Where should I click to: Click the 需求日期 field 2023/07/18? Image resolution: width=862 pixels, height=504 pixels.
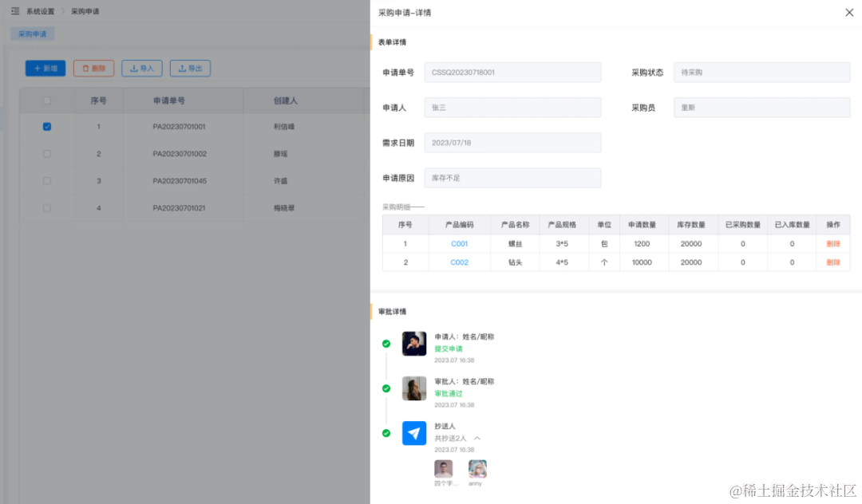click(x=512, y=143)
